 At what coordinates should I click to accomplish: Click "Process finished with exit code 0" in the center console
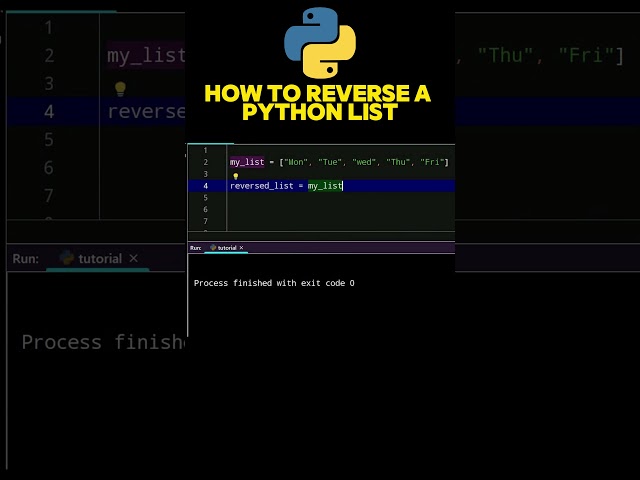[274, 283]
